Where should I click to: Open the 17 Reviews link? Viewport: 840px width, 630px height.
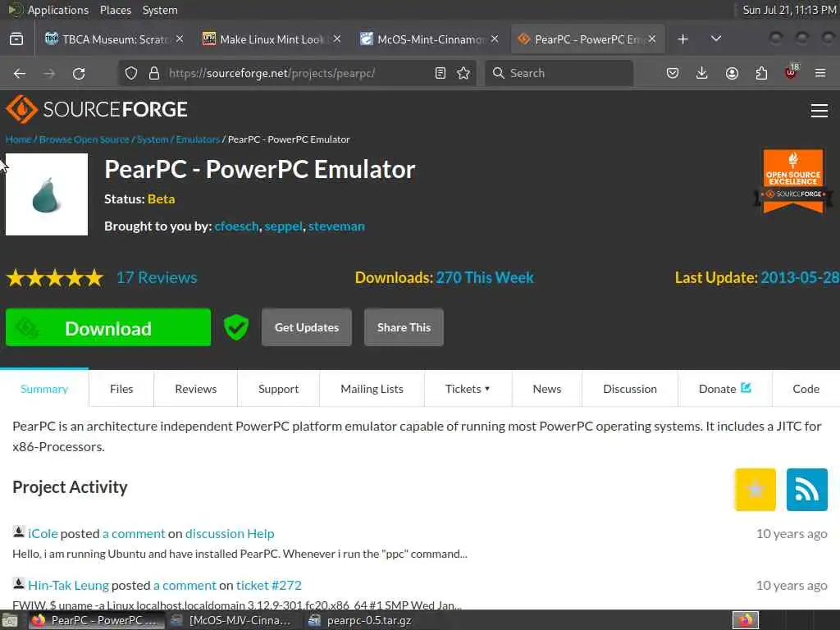point(157,277)
